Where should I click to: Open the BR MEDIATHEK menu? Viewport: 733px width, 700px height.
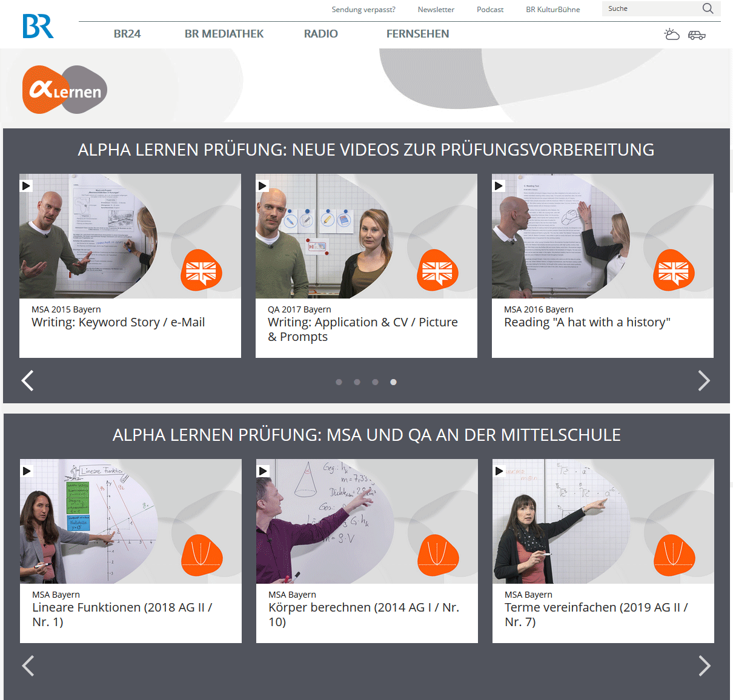tap(224, 34)
